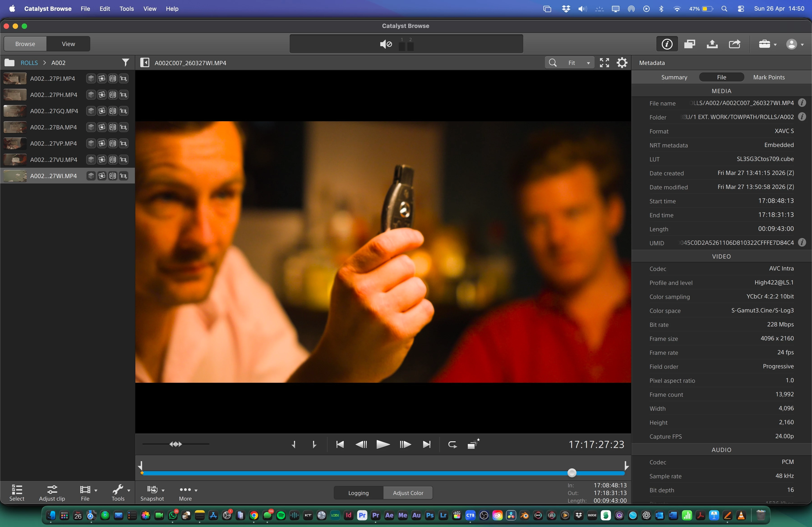Image resolution: width=812 pixels, height=527 pixels.
Task: Open the preview settings gear
Action: click(622, 63)
